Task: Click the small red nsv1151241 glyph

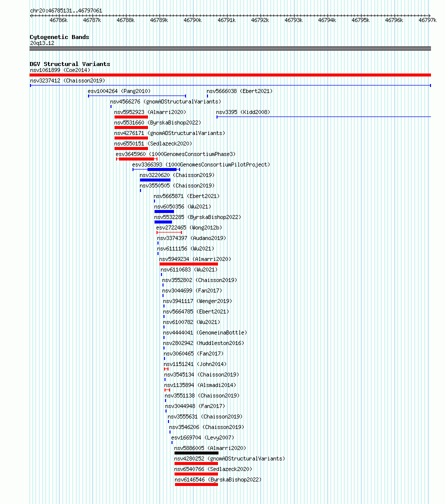Action: (166, 369)
